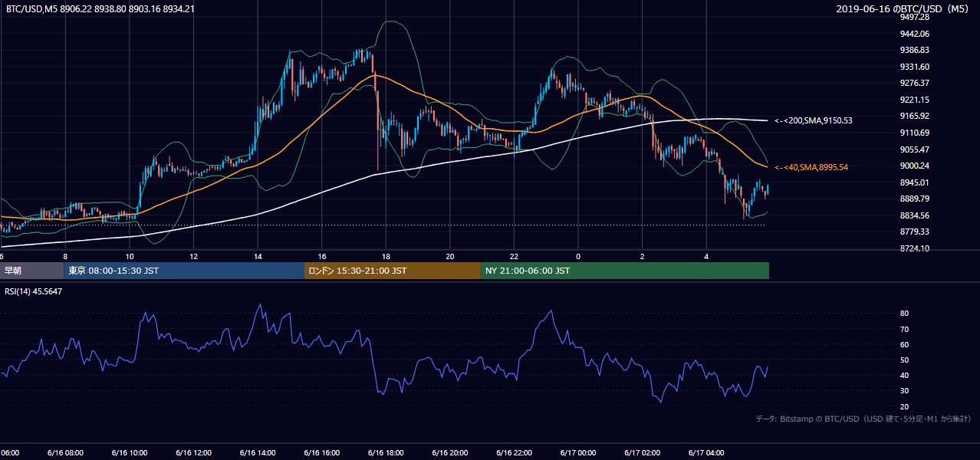The image size is (980, 460).
Task: Click hour tick 20 under the price chart
Action: [x=450, y=256]
